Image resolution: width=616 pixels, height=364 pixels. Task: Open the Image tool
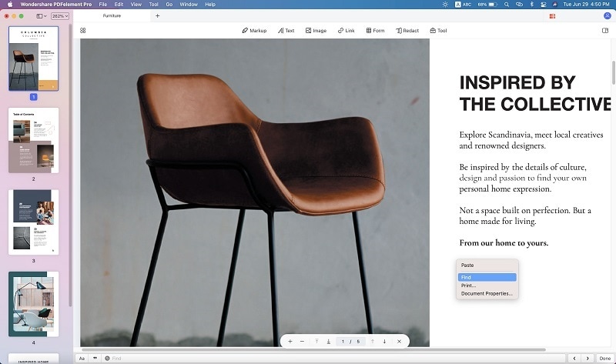(x=316, y=31)
